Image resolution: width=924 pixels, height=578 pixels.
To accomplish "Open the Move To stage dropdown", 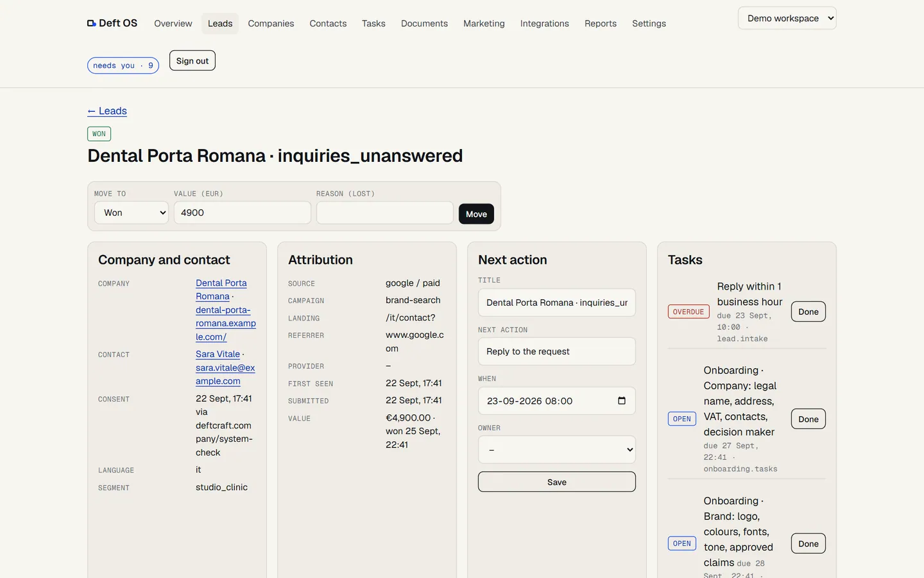I will click(x=132, y=213).
